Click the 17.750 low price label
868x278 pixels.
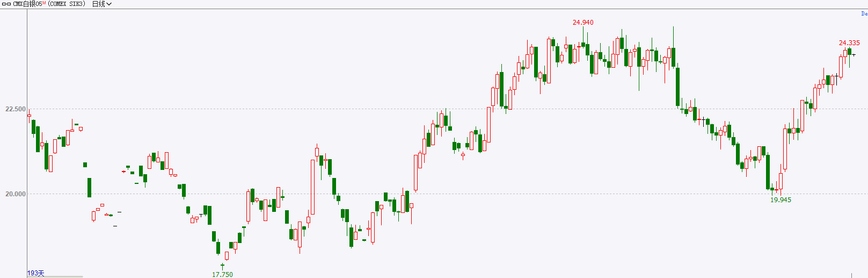tap(222, 274)
